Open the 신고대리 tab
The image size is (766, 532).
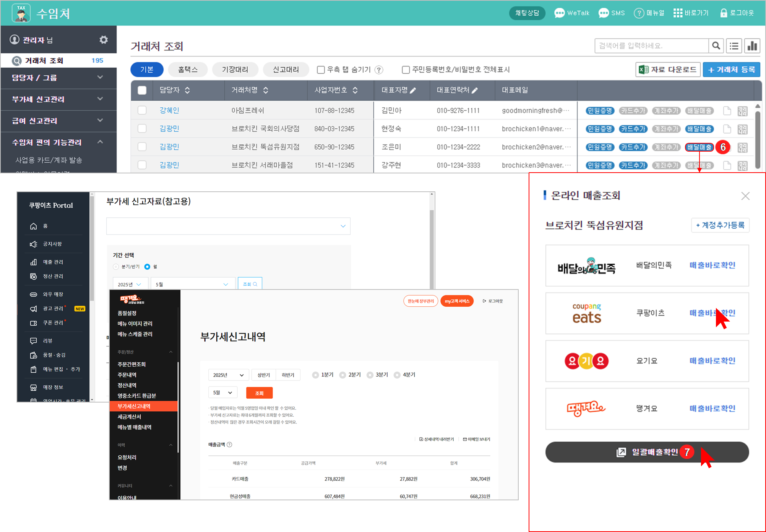[x=286, y=70]
